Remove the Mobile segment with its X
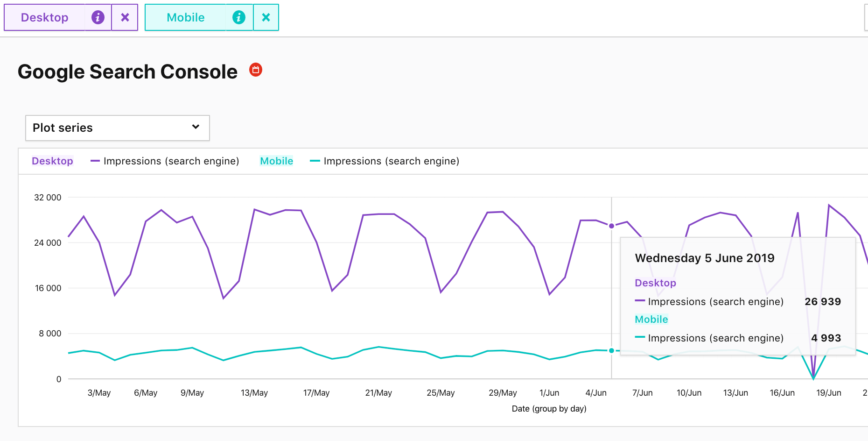868x441 pixels. click(x=266, y=18)
